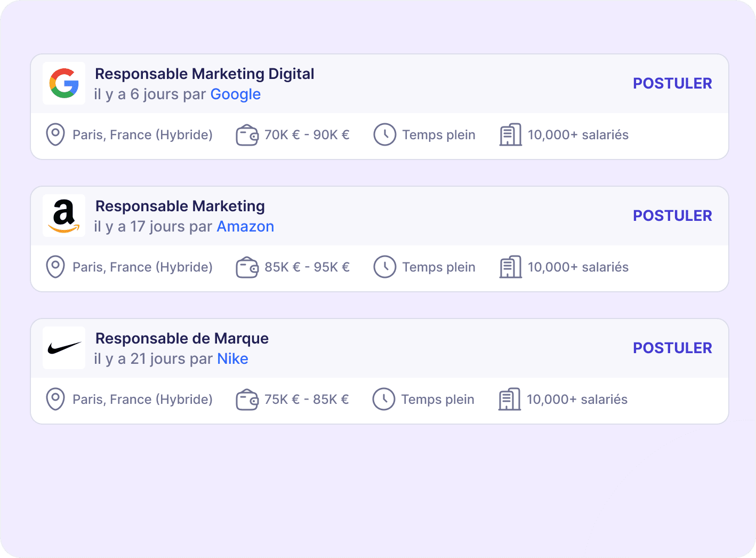This screenshot has height=558, width=756.
Task: Select the Responsable de Marque job title
Action: [182, 338]
